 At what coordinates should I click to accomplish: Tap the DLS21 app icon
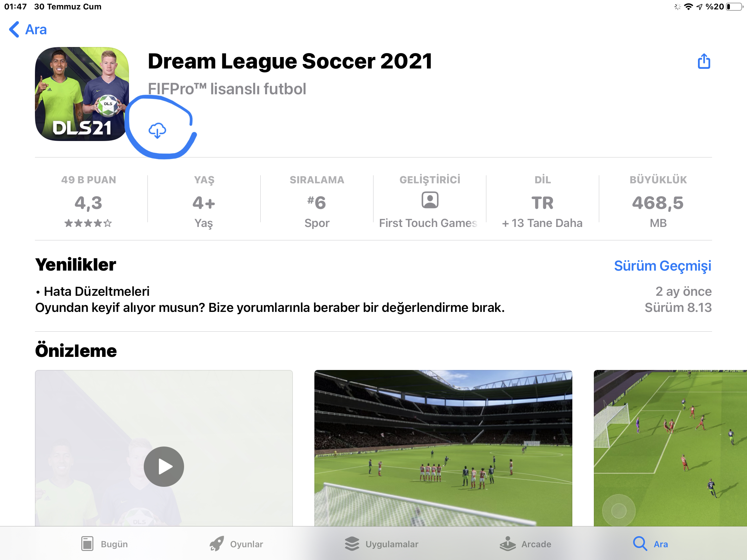(82, 94)
